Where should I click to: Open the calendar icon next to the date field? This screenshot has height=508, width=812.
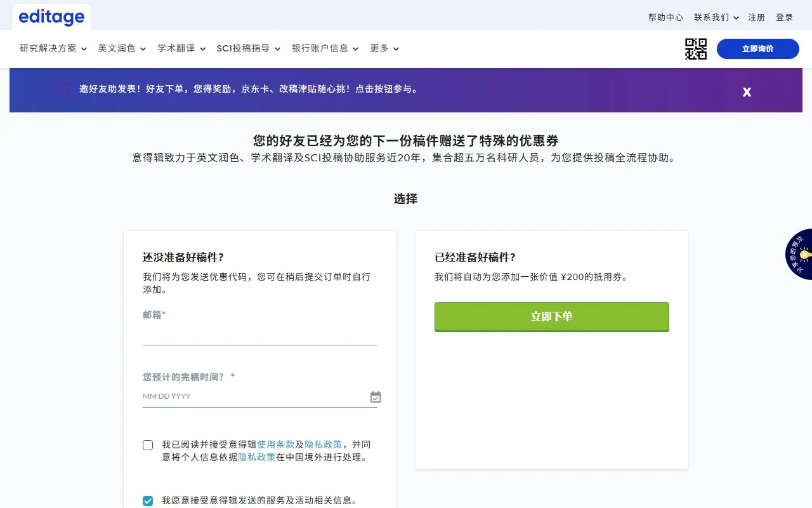[376, 396]
